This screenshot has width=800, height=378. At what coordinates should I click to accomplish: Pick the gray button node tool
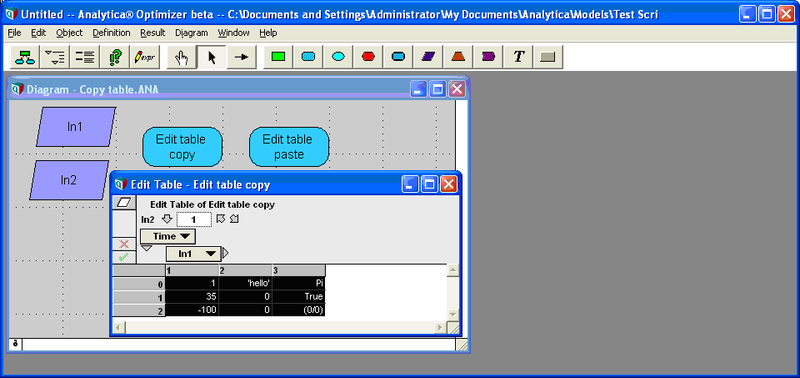548,57
